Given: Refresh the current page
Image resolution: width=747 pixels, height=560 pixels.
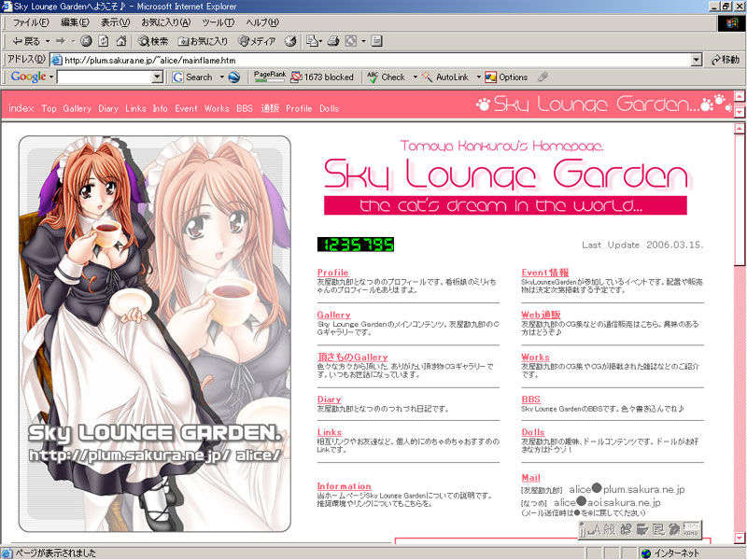Looking at the screenshot, I should [x=104, y=41].
